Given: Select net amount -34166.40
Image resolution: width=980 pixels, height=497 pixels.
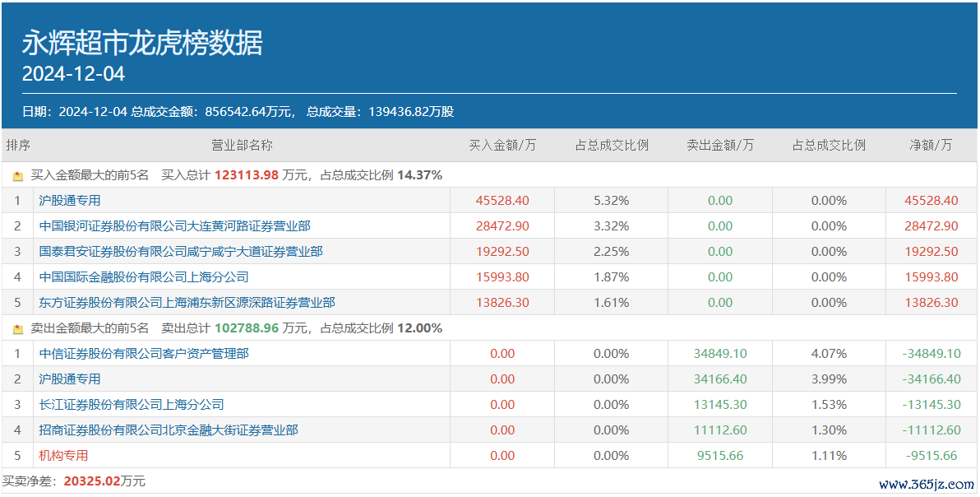Looking at the screenshot, I should (931, 379).
